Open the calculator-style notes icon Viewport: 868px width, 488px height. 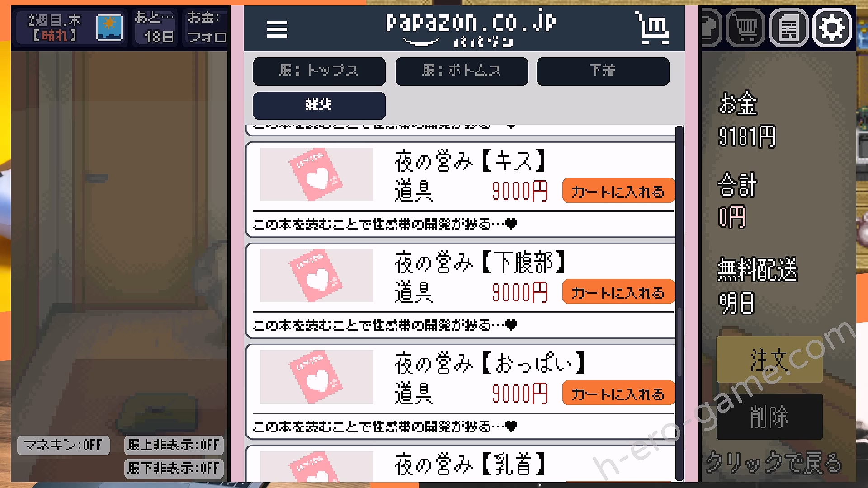788,28
